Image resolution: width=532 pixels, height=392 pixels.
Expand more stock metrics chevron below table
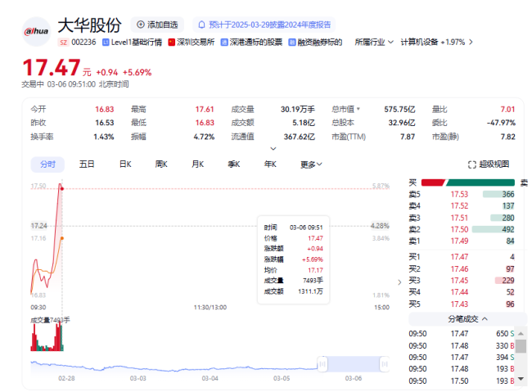click(x=273, y=149)
